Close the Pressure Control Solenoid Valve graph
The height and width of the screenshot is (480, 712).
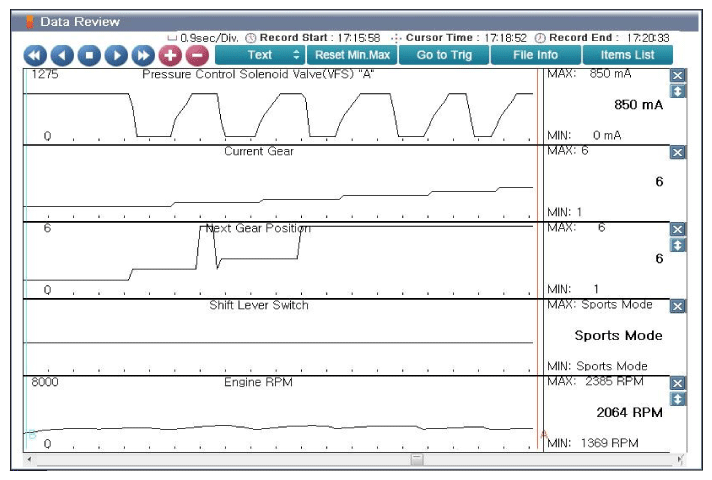[x=677, y=75]
